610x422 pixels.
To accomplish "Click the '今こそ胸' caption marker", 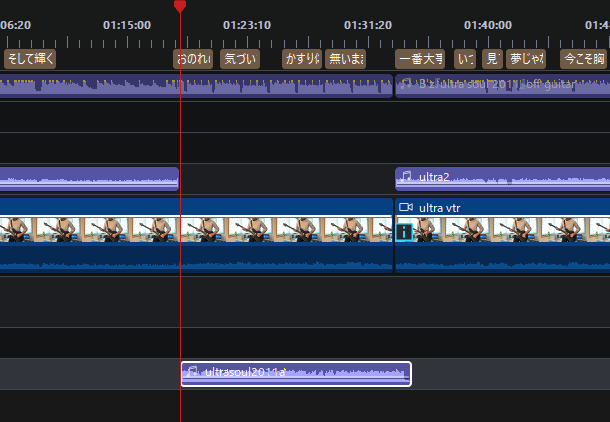I will (584, 59).
